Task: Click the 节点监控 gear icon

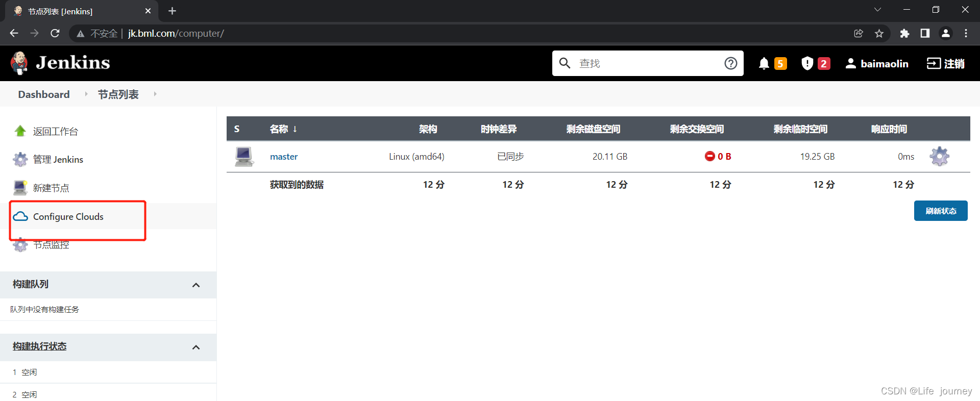Action: (20, 245)
